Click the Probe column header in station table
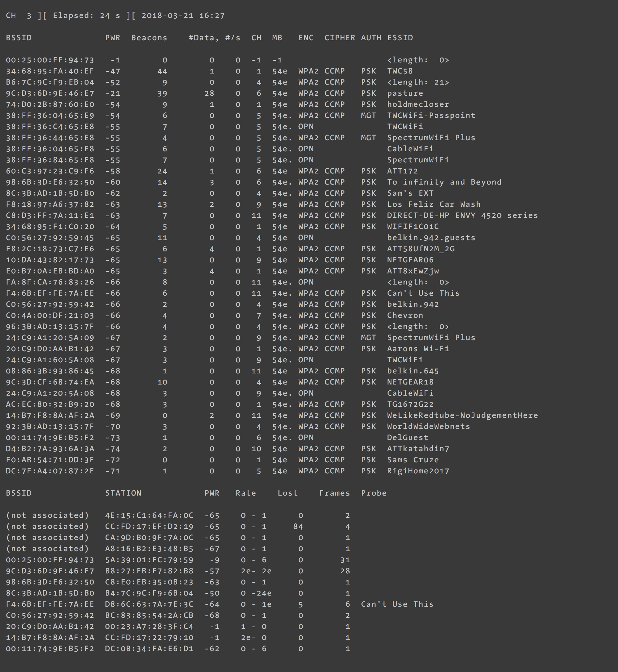Image resolution: width=618 pixels, height=672 pixels. 374,493
